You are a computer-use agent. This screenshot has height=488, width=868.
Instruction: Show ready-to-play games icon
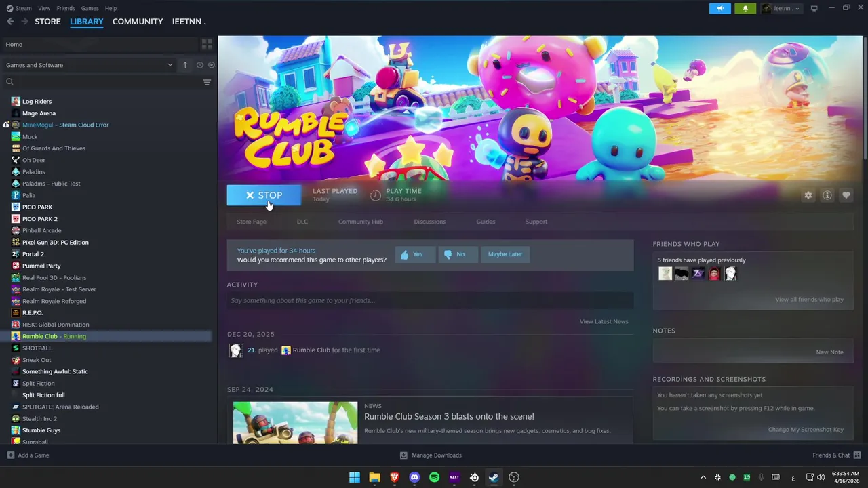pyautogui.click(x=212, y=65)
